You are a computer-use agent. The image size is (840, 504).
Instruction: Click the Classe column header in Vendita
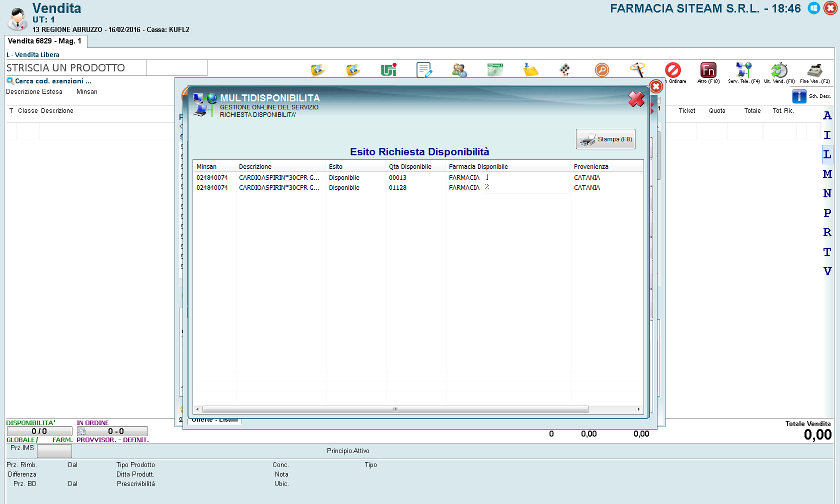coord(28,111)
